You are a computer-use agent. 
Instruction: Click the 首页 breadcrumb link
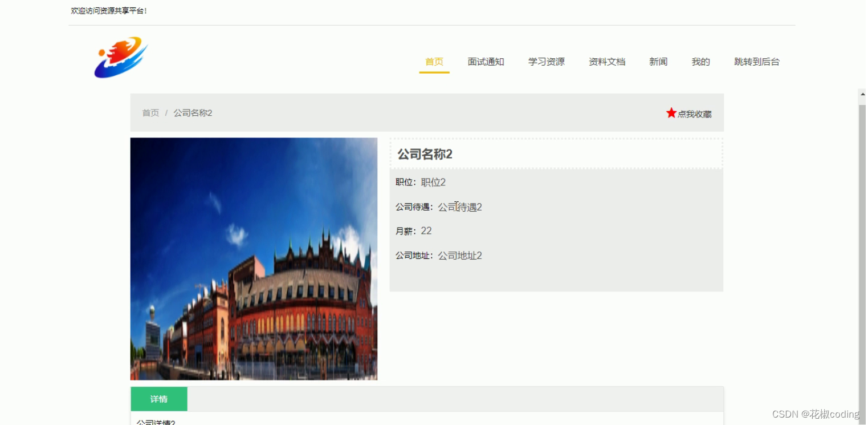coord(150,112)
